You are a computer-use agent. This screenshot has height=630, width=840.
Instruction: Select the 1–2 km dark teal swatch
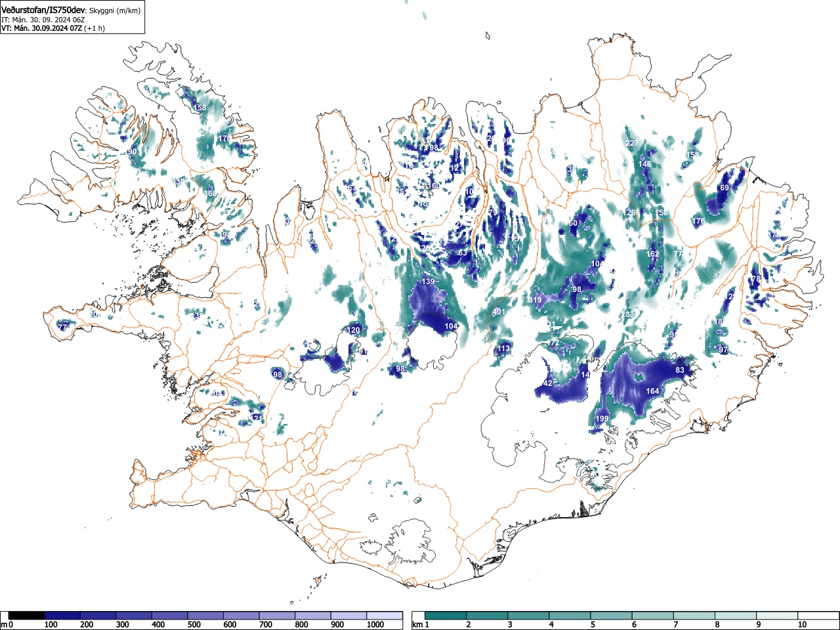(x=446, y=616)
